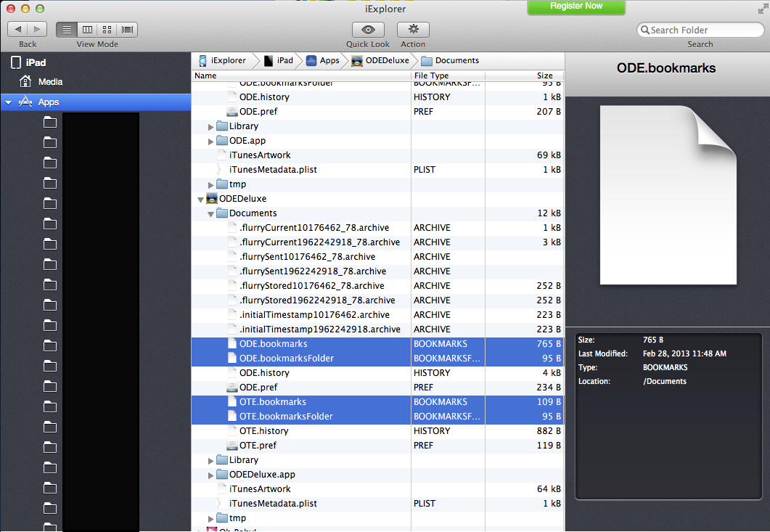Open Quick Look eye button

(368, 30)
